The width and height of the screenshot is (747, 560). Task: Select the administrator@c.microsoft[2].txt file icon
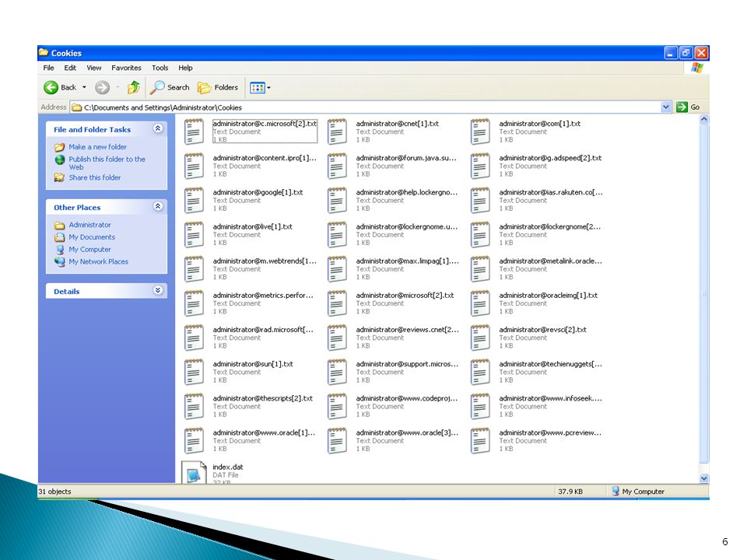tap(194, 131)
